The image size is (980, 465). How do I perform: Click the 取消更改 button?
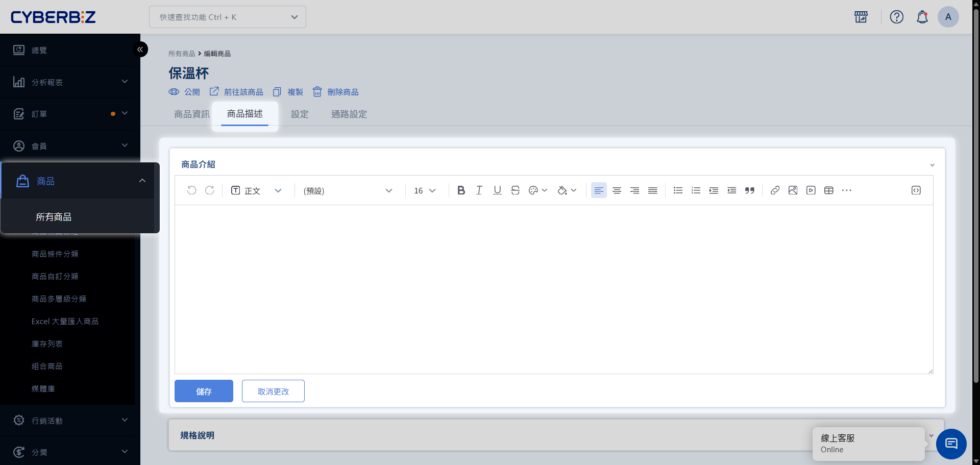(273, 391)
